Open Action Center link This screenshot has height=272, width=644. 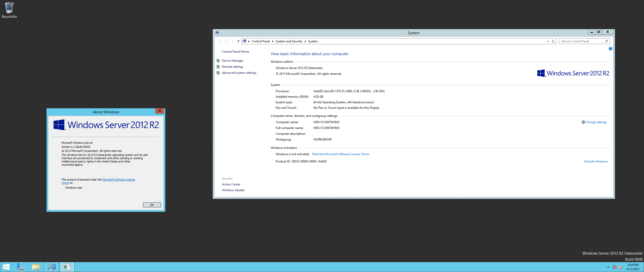point(231,184)
